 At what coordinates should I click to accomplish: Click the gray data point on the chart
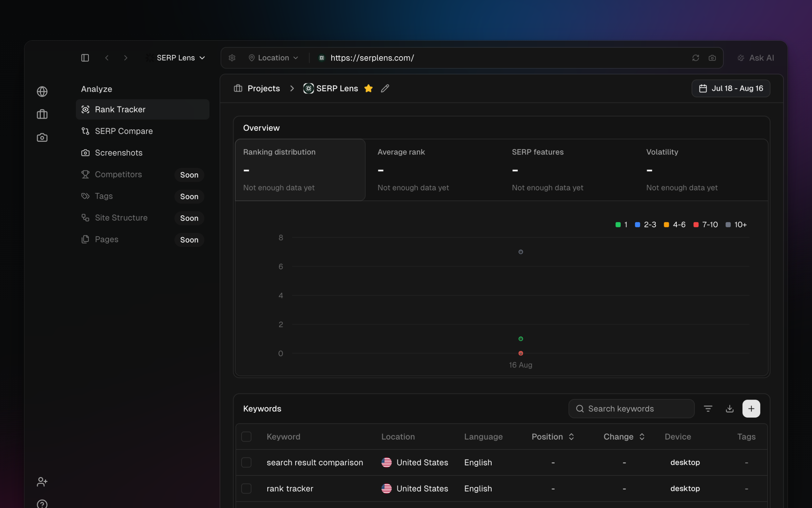[521, 252]
